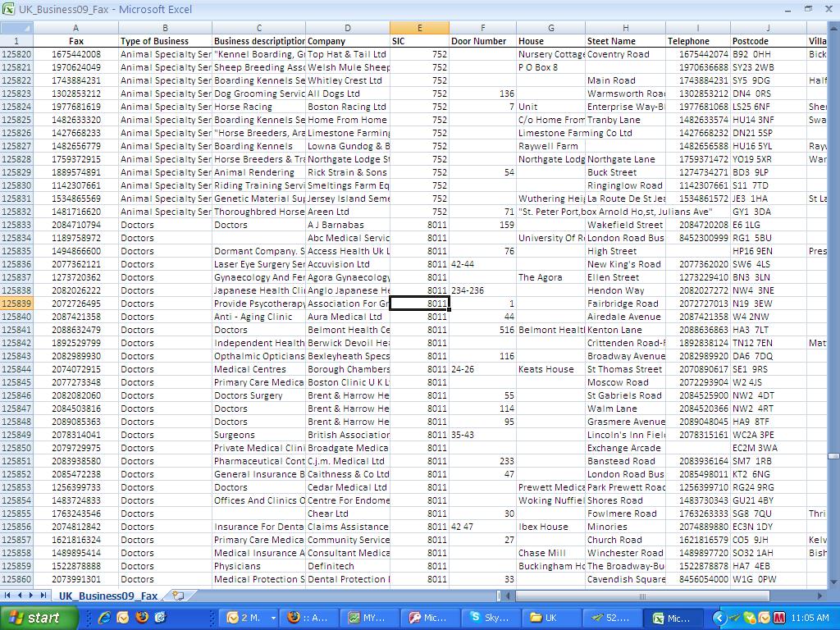This screenshot has width=840, height=630.
Task: Click the 'Type of Business' header cell
Action: click(165, 41)
